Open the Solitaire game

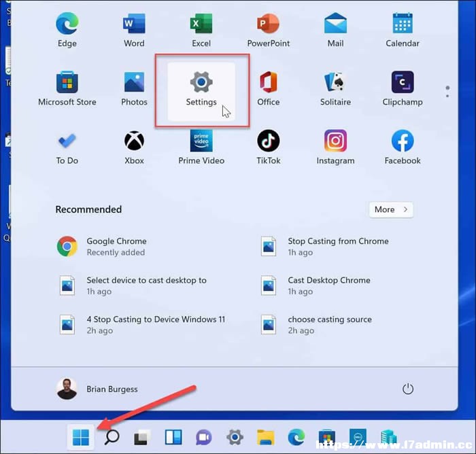pos(335,88)
